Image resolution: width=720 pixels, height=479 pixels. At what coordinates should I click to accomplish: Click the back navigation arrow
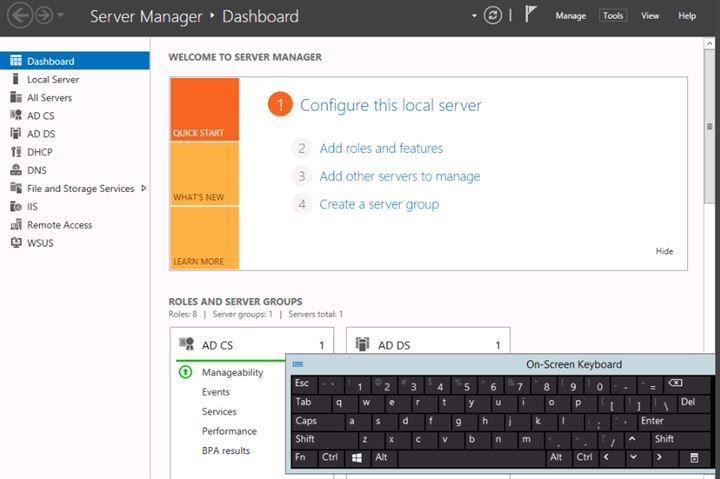click(19, 16)
